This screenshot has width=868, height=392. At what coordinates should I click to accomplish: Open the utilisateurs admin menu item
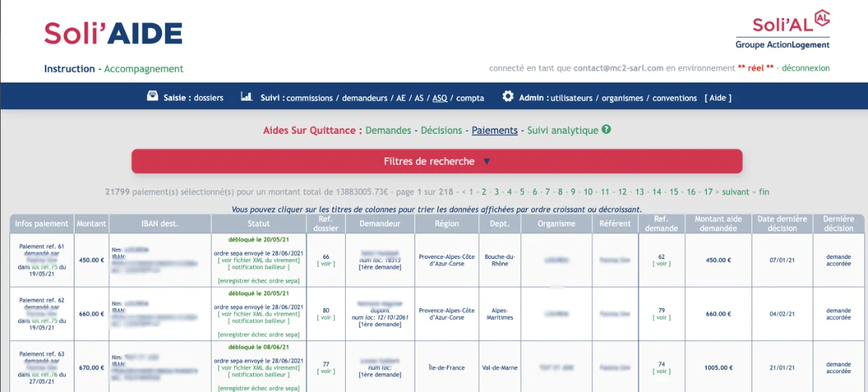(x=572, y=98)
